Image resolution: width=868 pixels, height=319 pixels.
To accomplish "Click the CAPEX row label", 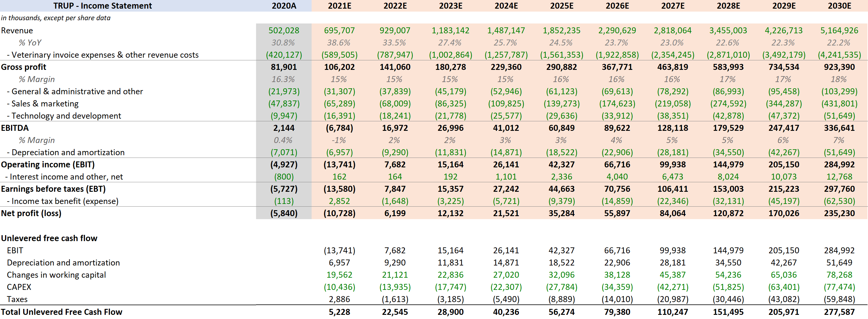I will [x=19, y=287].
